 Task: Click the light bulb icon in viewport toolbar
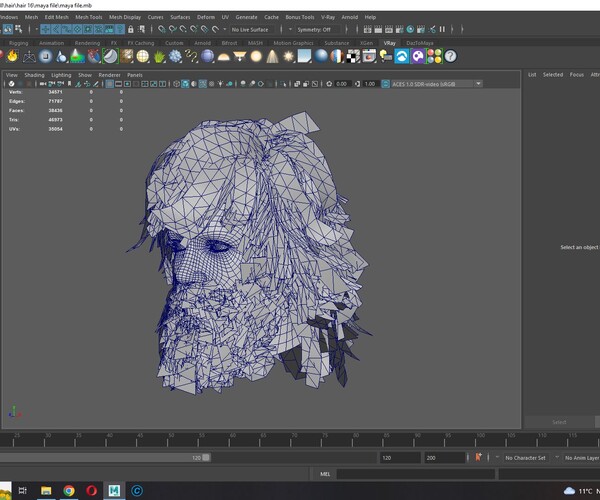(220, 84)
